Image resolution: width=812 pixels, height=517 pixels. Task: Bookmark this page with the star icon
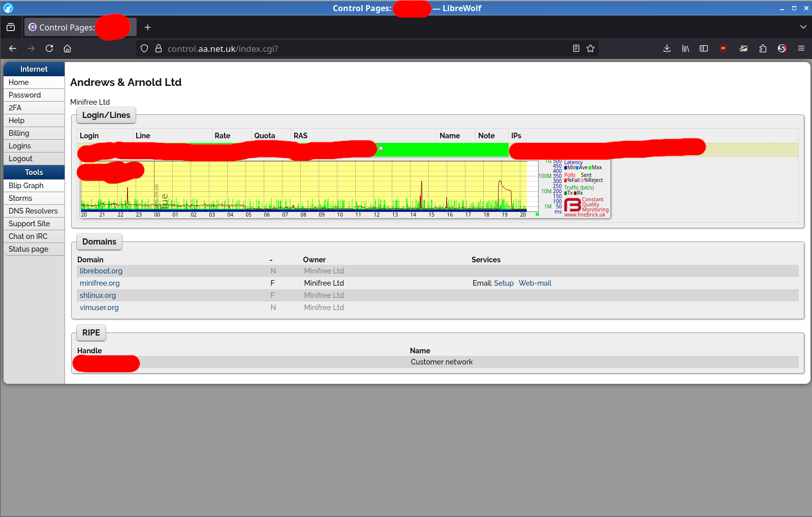pos(590,49)
